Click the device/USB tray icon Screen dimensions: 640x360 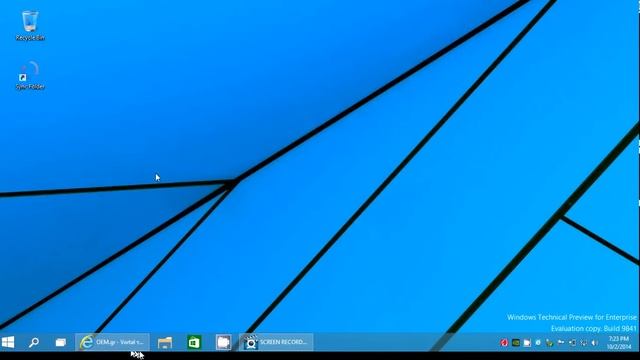572,343
